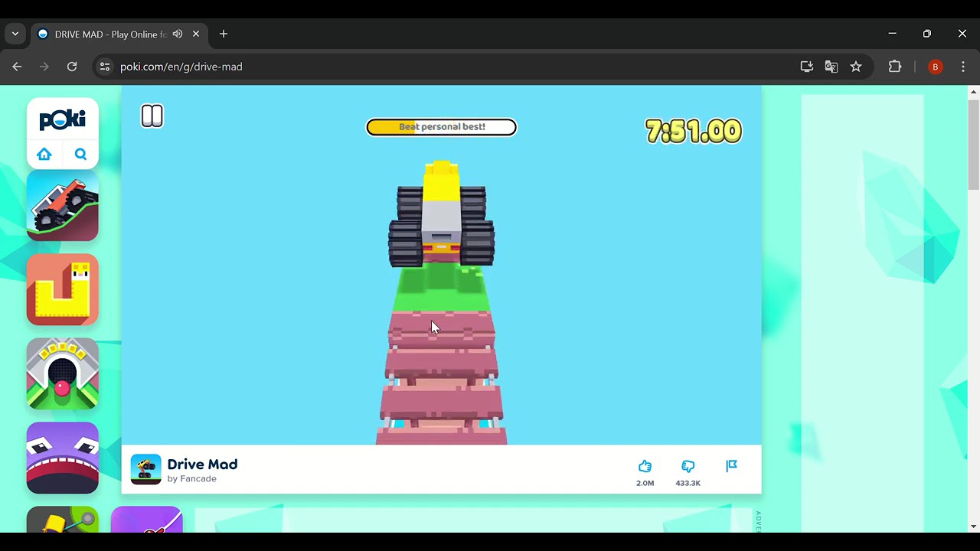Go forward in browser history

pyautogui.click(x=44, y=67)
